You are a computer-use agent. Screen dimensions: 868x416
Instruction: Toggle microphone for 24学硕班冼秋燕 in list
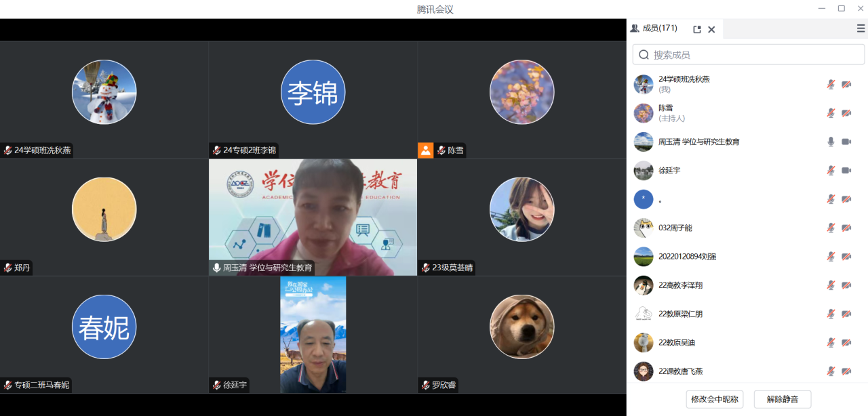click(x=831, y=85)
